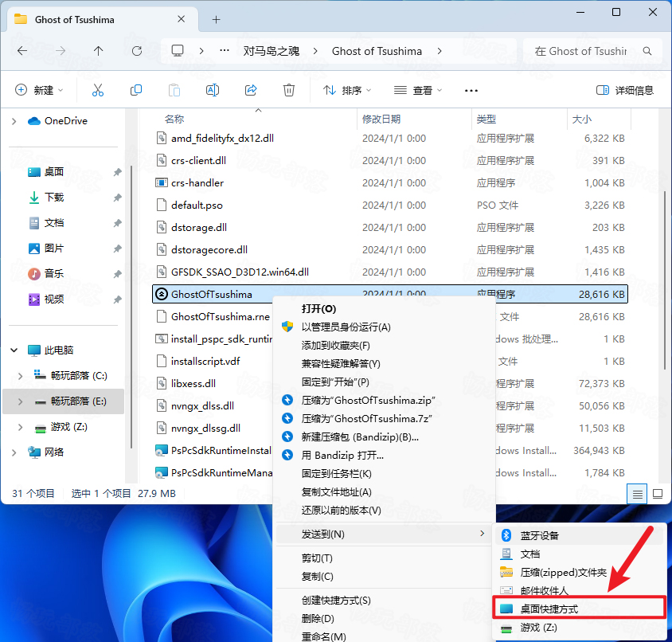Pick 桌面快捷方式 in the send-to submenu

click(x=579, y=609)
